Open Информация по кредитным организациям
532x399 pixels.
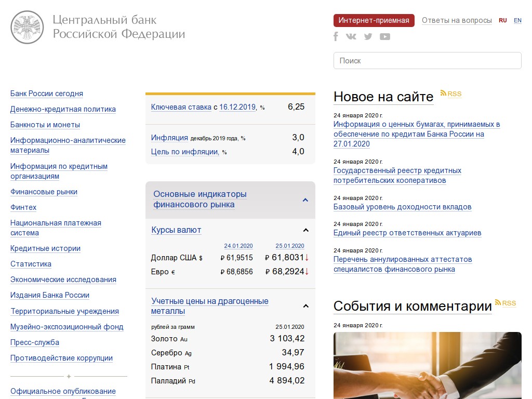click(x=59, y=171)
